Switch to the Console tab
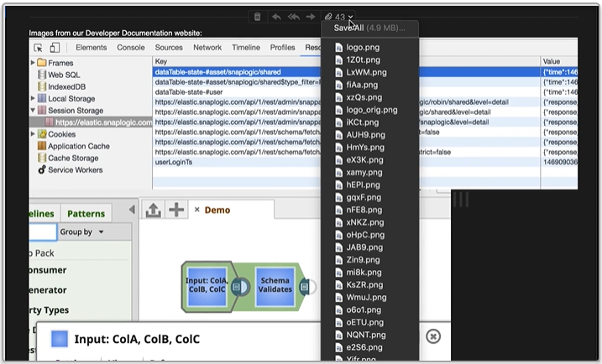 click(130, 48)
